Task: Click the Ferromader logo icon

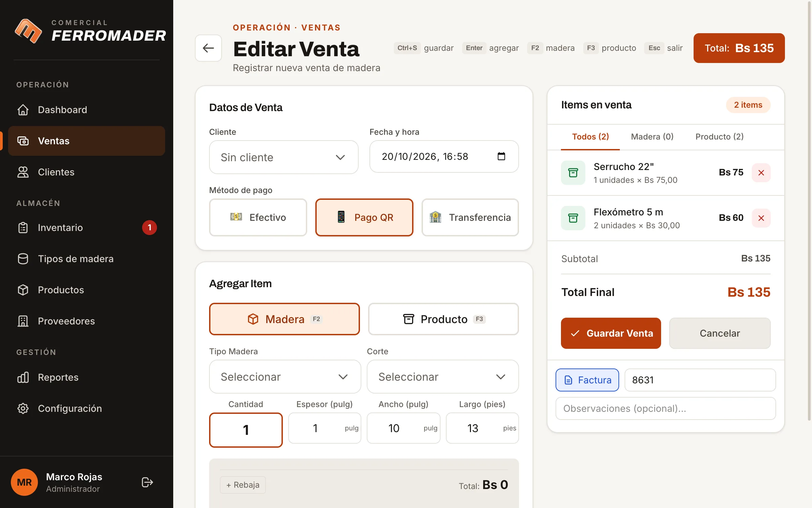Action: tap(28, 31)
